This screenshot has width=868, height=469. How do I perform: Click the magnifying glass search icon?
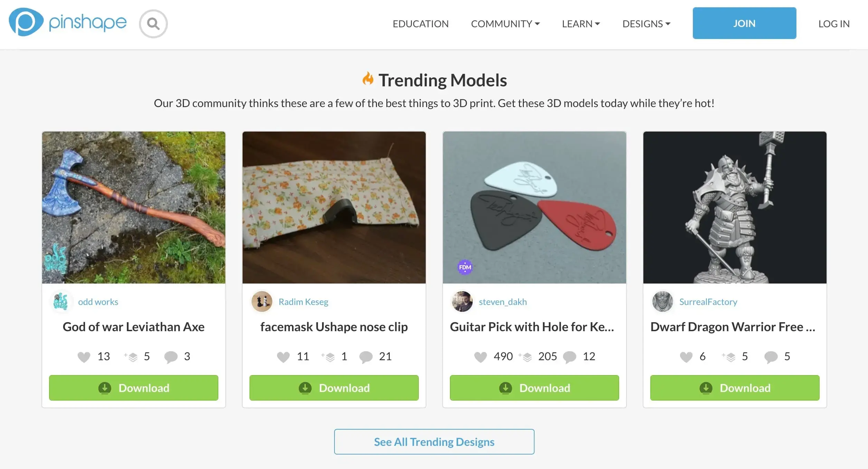pyautogui.click(x=153, y=24)
